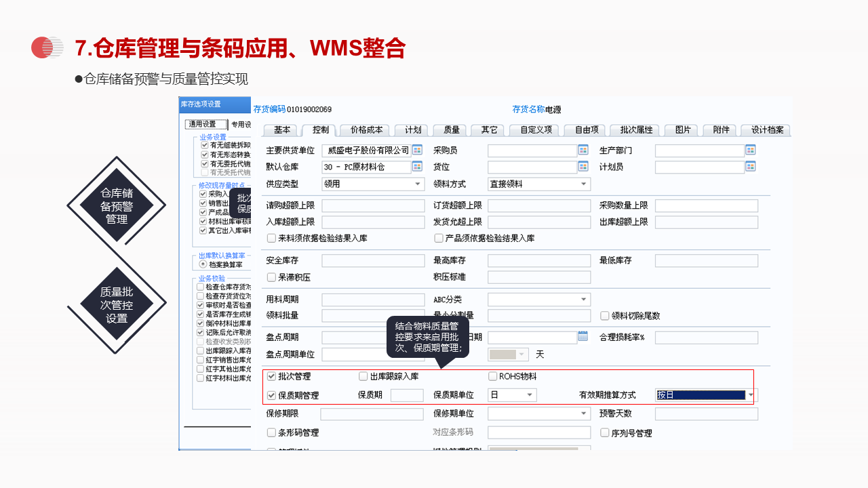Click the 预警天数 input field
The width and height of the screenshot is (868, 488).
pyautogui.click(x=707, y=413)
